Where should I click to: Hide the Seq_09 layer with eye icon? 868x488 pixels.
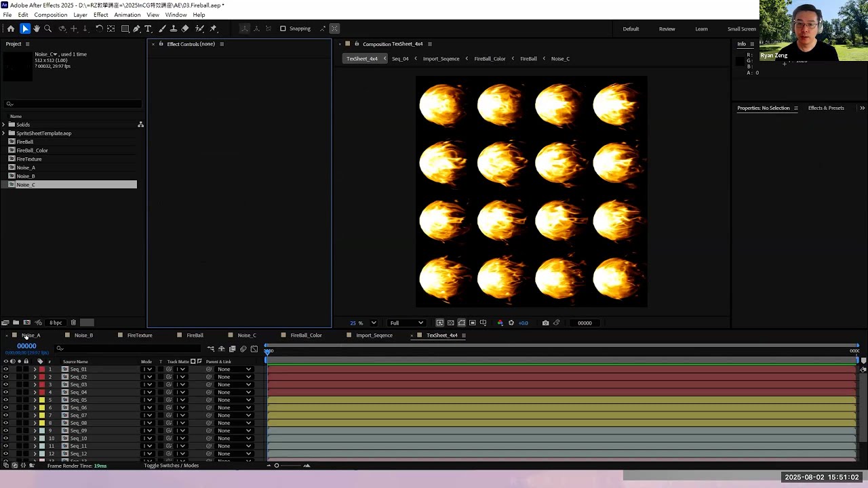click(x=5, y=430)
